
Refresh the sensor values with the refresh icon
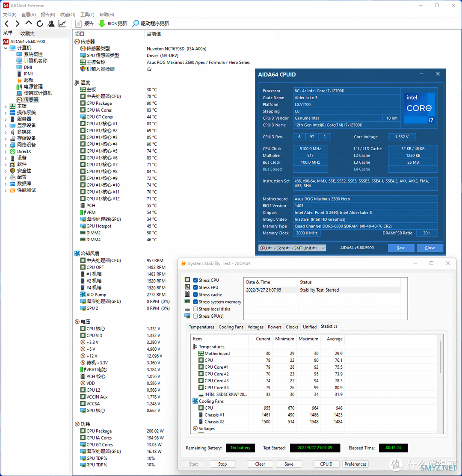[40, 24]
